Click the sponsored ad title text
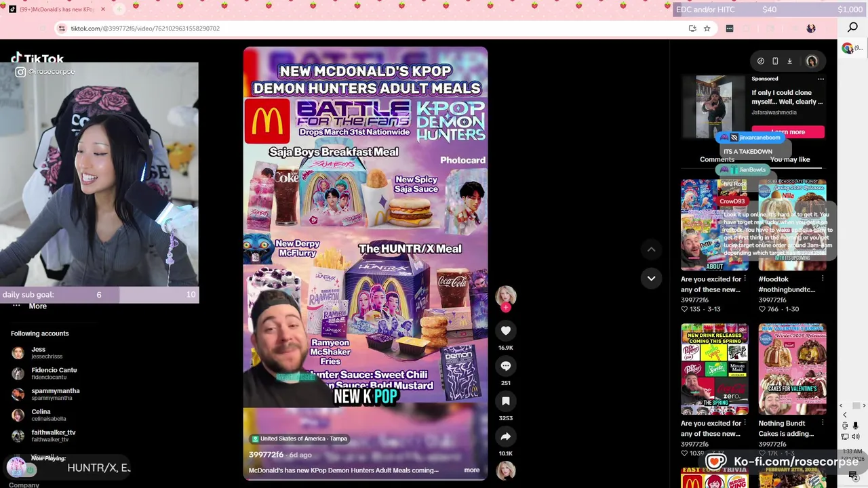 point(787,97)
